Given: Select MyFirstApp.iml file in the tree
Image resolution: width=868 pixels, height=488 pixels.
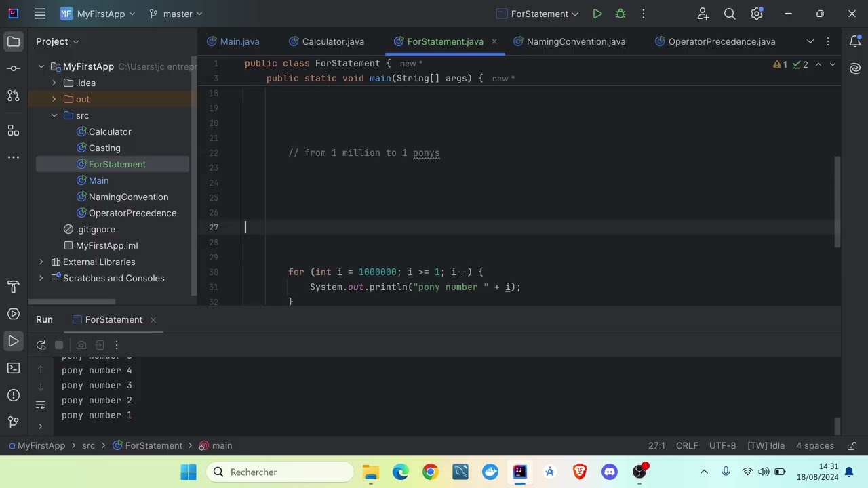Looking at the screenshot, I should click(100, 245).
